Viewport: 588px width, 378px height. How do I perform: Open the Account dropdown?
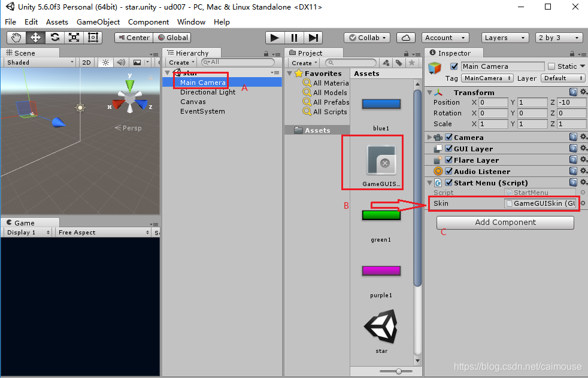[x=445, y=38]
